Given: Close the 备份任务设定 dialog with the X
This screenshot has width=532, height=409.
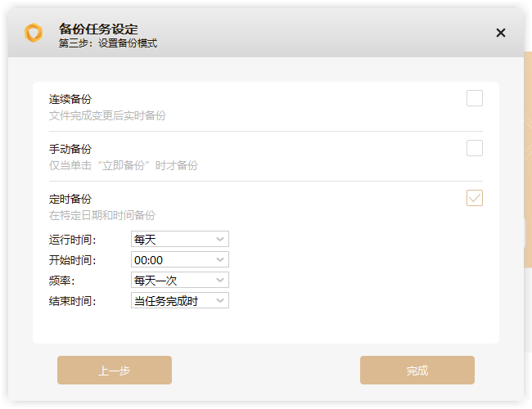Looking at the screenshot, I should pos(501,33).
